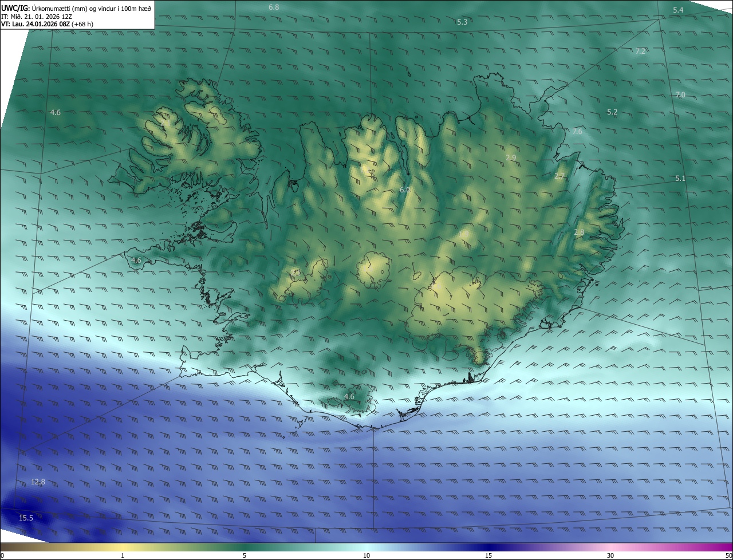Click the 6.0 value label on the map
This screenshot has height=560, width=733.
click(x=405, y=189)
